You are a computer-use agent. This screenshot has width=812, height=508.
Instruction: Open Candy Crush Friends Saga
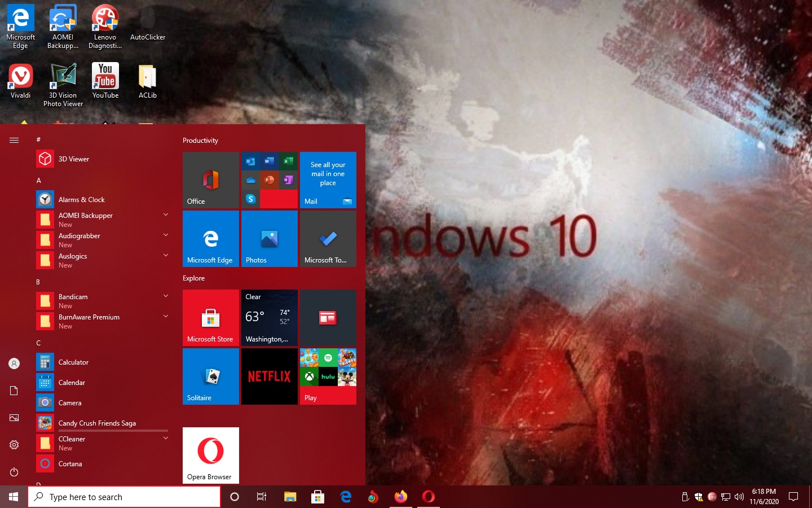coord(101,423)
